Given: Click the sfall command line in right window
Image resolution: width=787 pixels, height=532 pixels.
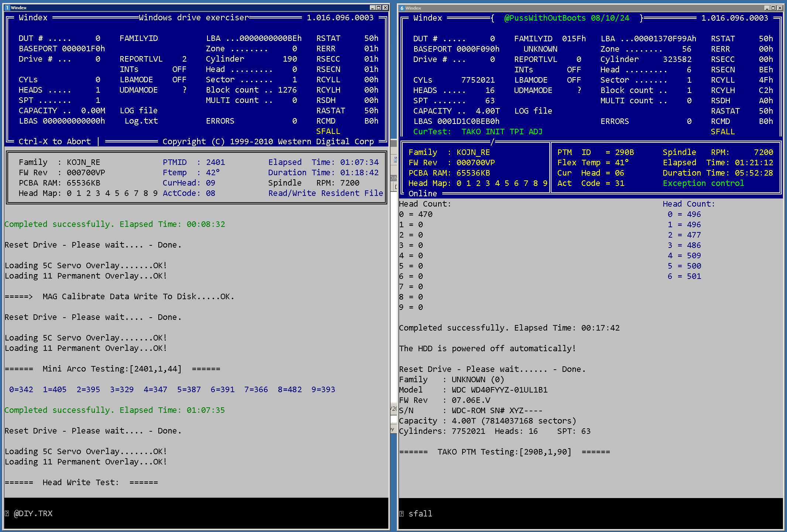Looking at the screenshot, I should [x=420, y=514].
